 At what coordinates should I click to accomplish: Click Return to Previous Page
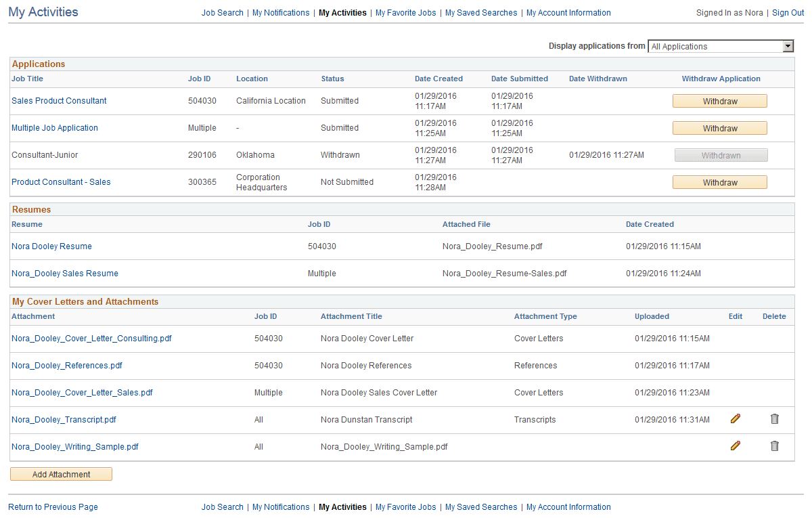tap(52, 506)
